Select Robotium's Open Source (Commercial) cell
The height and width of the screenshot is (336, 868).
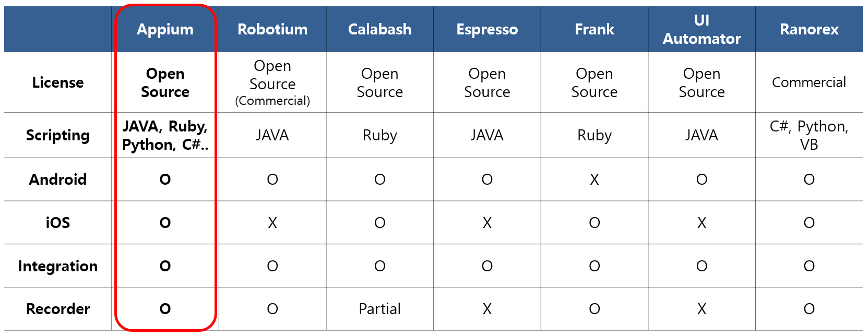[x=272, y=82]
